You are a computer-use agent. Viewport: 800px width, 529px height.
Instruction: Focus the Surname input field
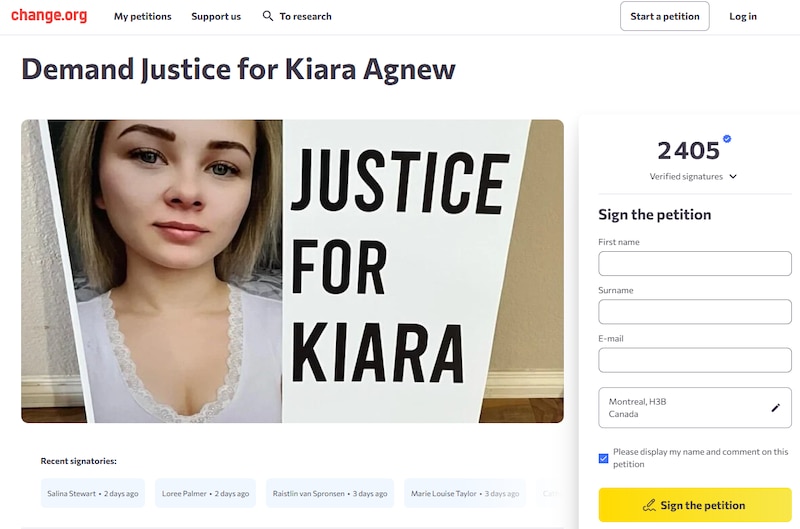coord(695,312)
